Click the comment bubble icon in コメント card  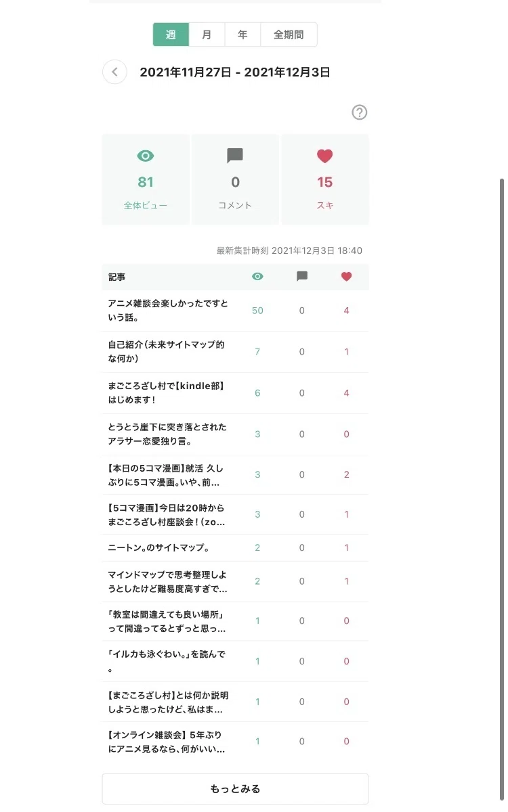point(235,156)
